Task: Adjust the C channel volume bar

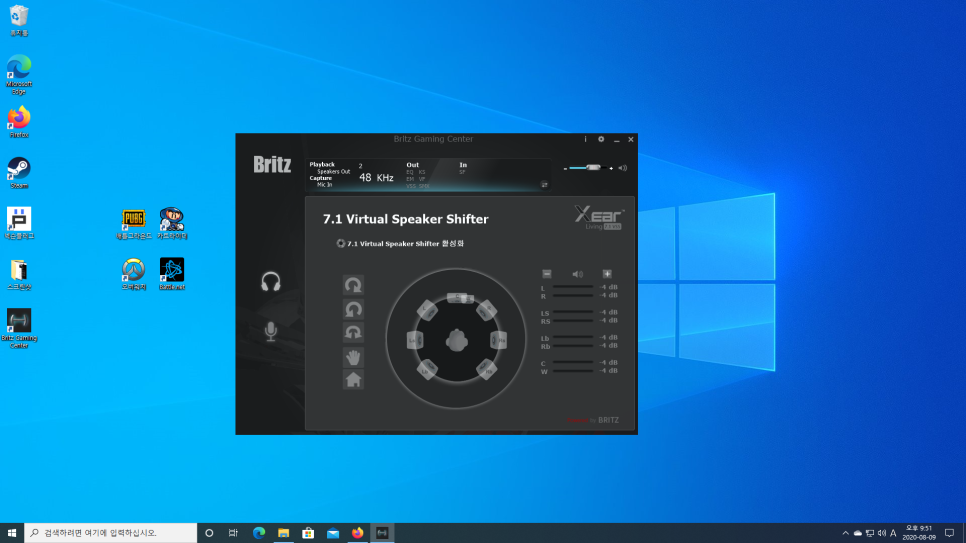Action: point(573,362)
